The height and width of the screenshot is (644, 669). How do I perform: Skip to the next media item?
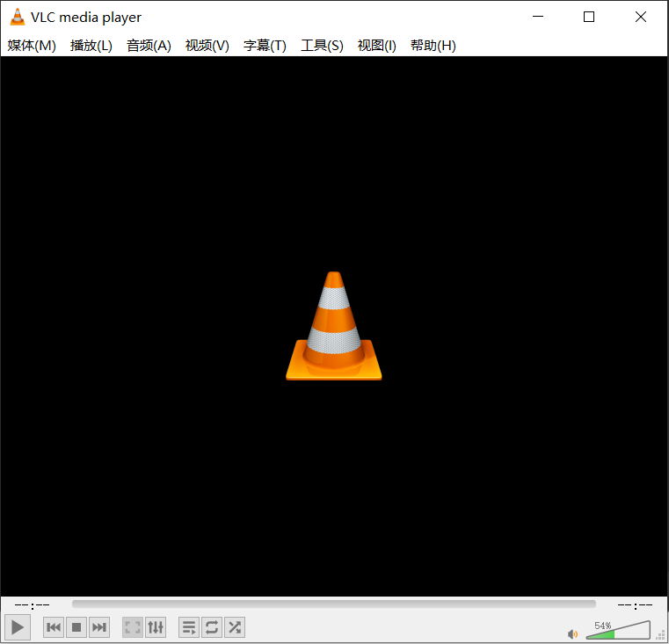point(99,627)
